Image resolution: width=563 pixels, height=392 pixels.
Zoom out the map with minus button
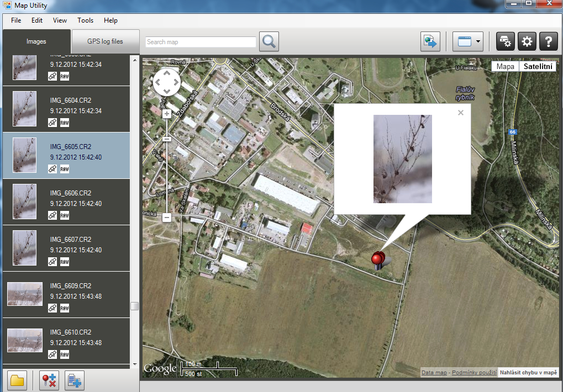[167, 218]
